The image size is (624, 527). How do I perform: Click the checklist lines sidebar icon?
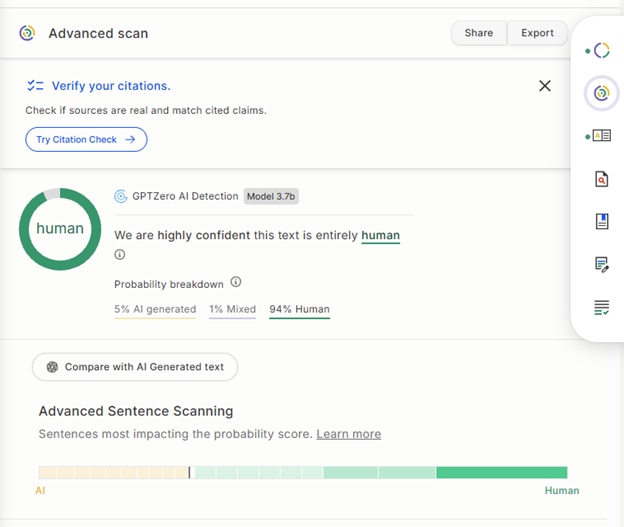point(601,308)
